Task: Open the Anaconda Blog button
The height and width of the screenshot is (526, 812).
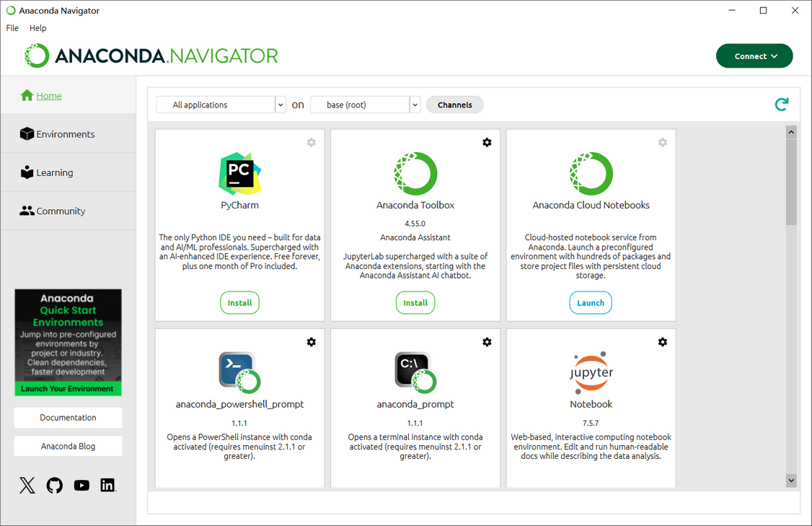Action: coord(68,446)
